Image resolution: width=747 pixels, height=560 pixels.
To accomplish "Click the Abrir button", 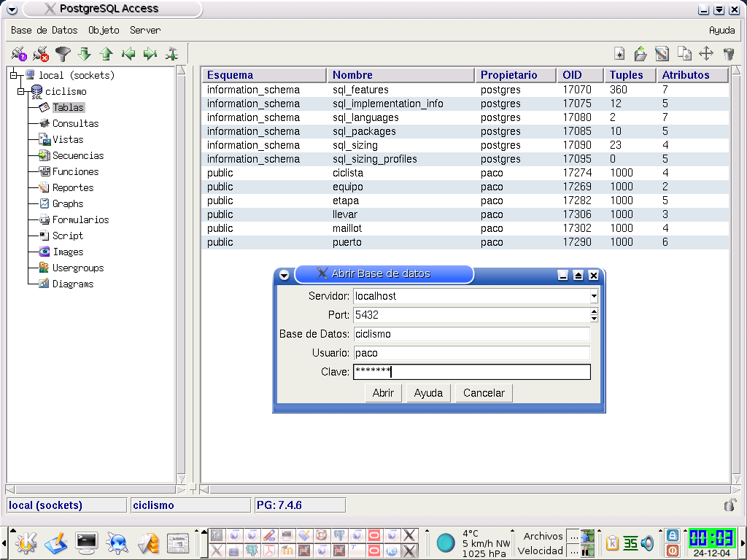I will [383, 393].
